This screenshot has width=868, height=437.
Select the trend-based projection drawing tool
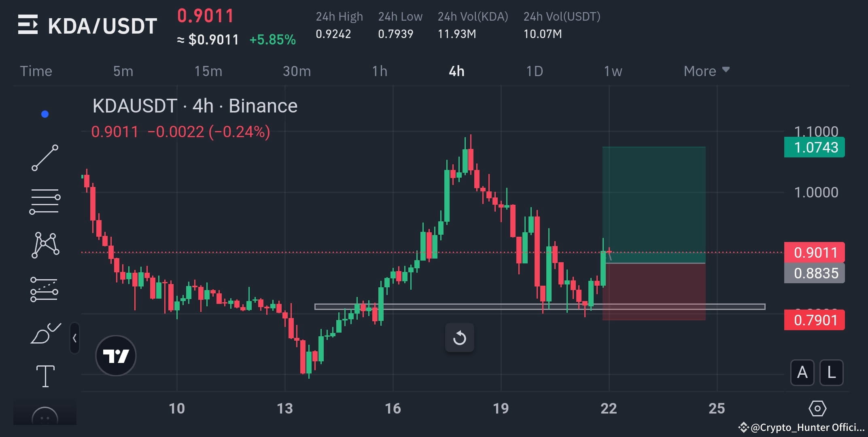[44, 289]
